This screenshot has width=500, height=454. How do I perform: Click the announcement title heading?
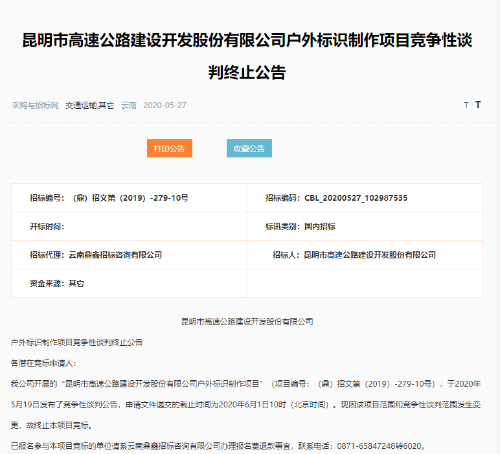247,56
